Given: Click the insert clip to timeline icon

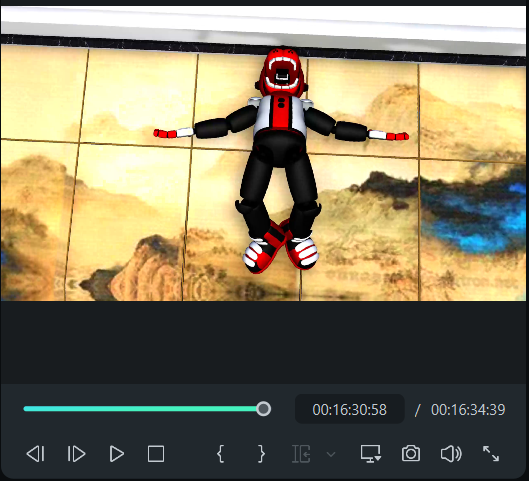Looking at the screenshot, I should coord(301,454).
